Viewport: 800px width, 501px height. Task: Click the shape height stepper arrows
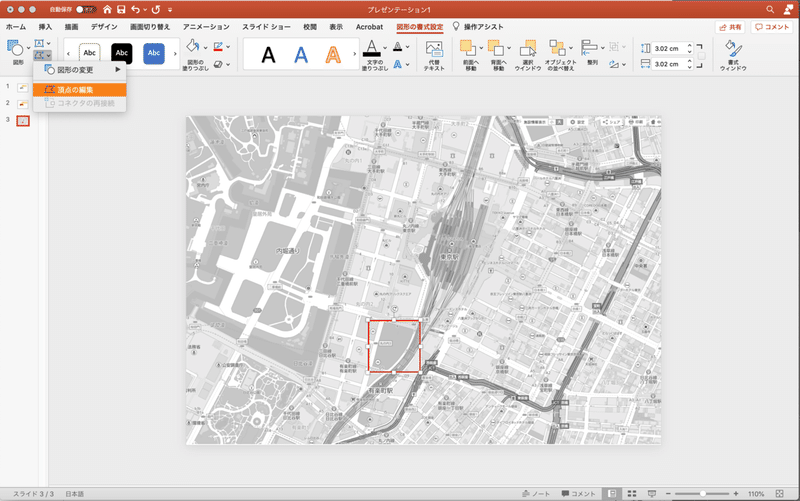690,48
